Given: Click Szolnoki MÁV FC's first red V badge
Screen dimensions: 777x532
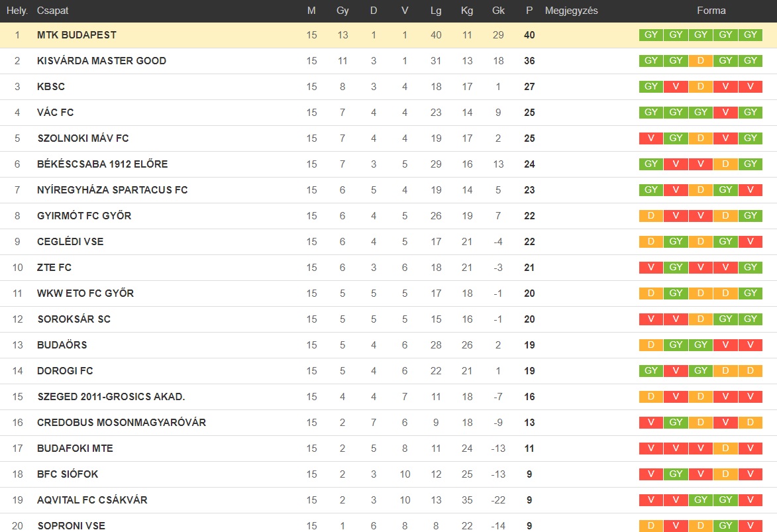Looking at the screenshot, I should [x=651, y=138].
